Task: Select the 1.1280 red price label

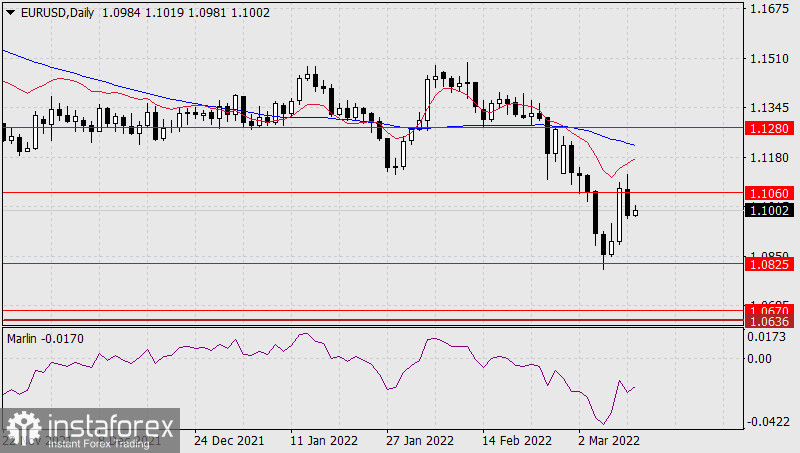Action: point(770,129)
